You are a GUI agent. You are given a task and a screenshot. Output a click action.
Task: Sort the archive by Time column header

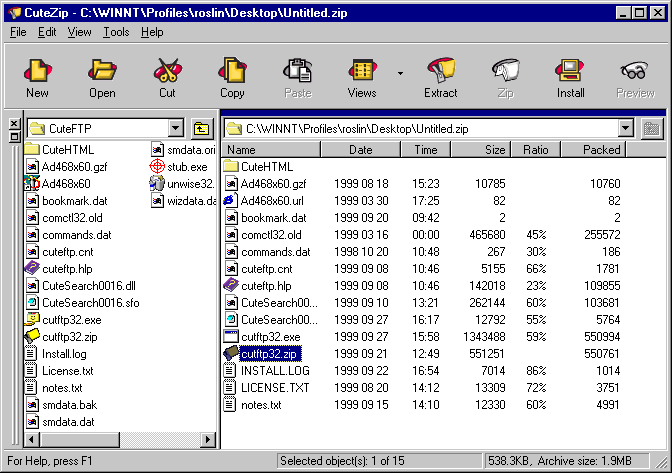point(426,150)
